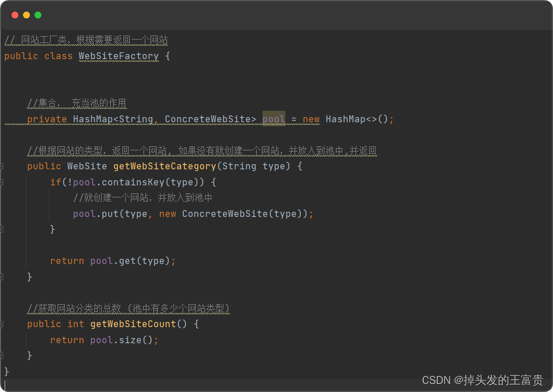Click "ConcreteWebSite>" in the field declaration
This screenshot has height=392, width=553.
tap(211, 119)
